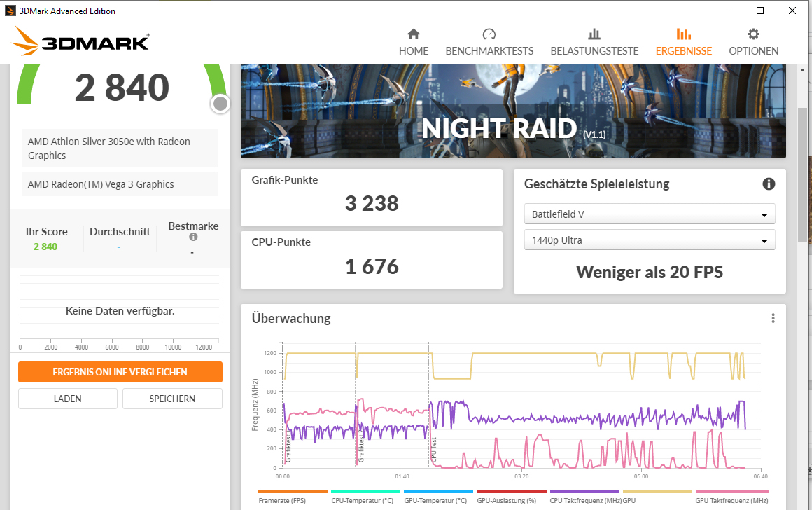Click the scrollbar up arrow
The width and height of the screenshot is (812, 510).
[x=803, y=70]
